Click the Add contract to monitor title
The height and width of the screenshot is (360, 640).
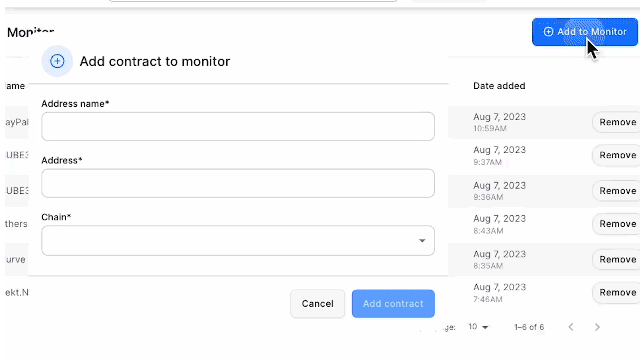pyautogui.click(x=155, y=61)
